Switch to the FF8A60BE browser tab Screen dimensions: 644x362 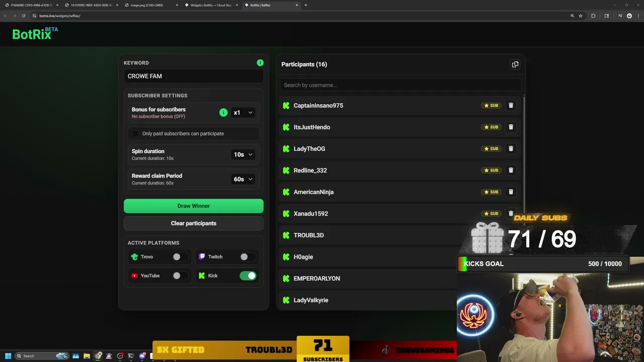pyautogui.click(x=32, y=5)
